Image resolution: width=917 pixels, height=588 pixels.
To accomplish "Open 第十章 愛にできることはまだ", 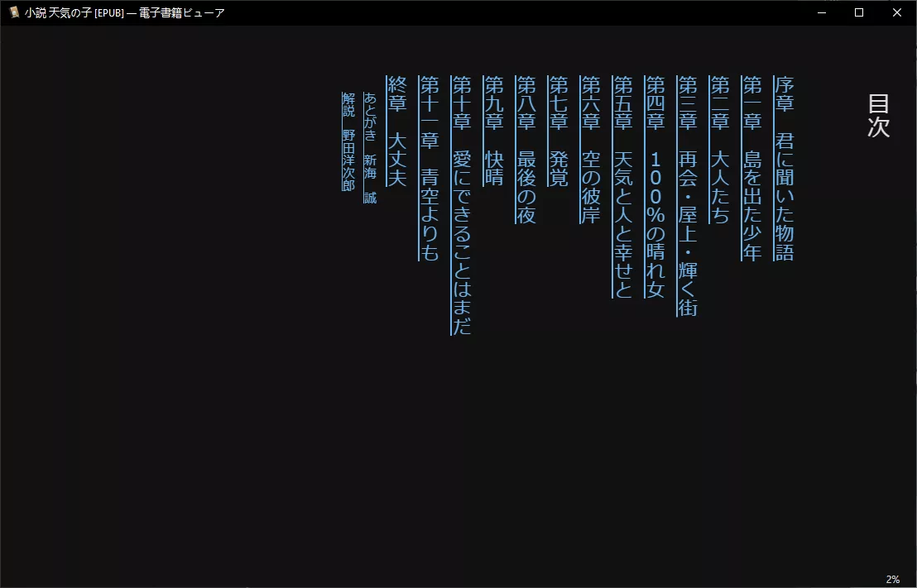I will (x=461, y=205).
